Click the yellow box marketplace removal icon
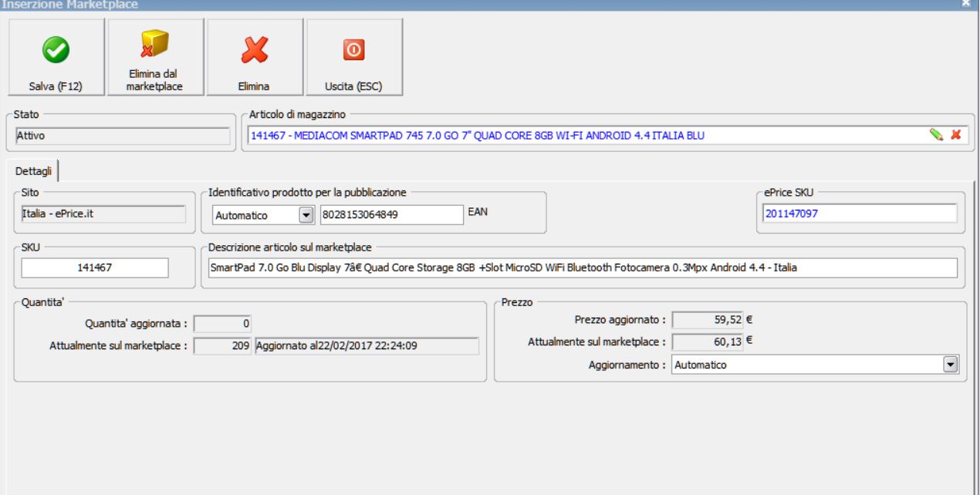 (156, 42)
